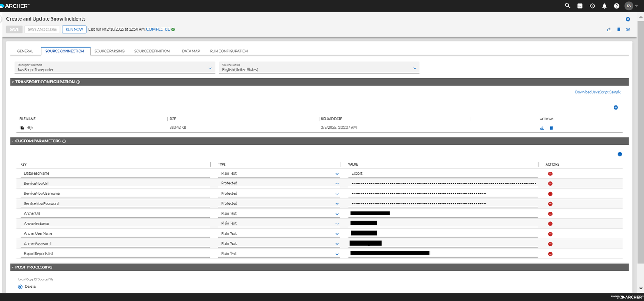Delete the df.js file
Image resolution: width=644 pixels, height=301 pixels.
(551, 128)
